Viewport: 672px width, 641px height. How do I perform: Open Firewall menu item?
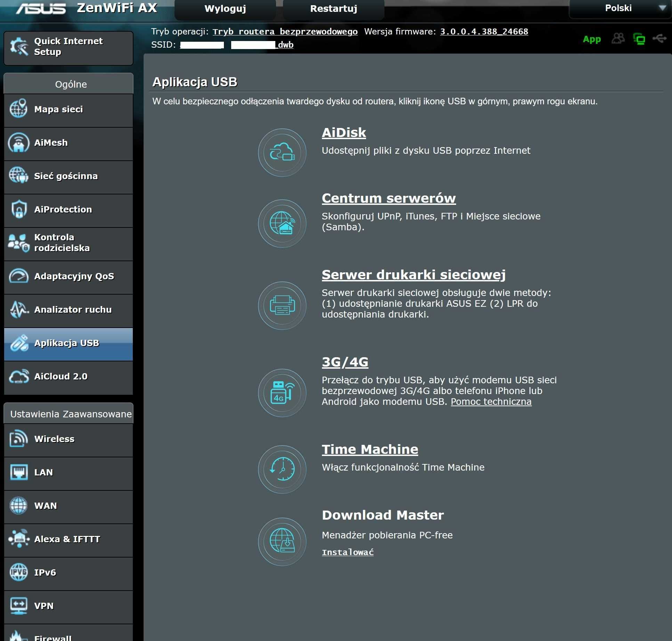tap(68, 633)
